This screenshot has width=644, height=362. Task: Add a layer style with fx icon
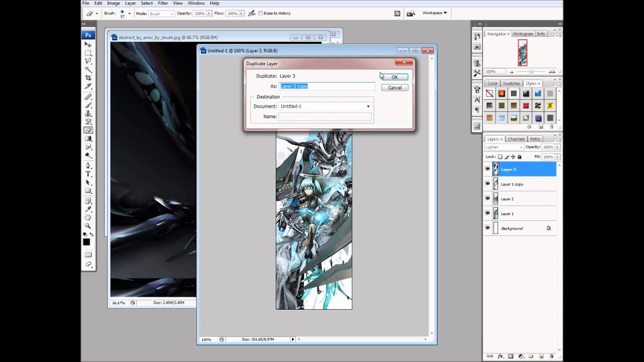[500, 356]
